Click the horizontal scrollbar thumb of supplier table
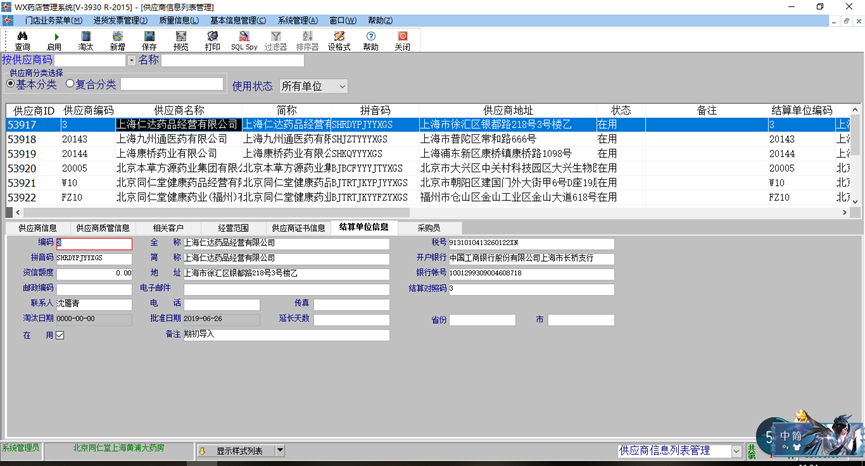Image resolution: width=865 pixels, height=466 pixels. pos(217,212)
